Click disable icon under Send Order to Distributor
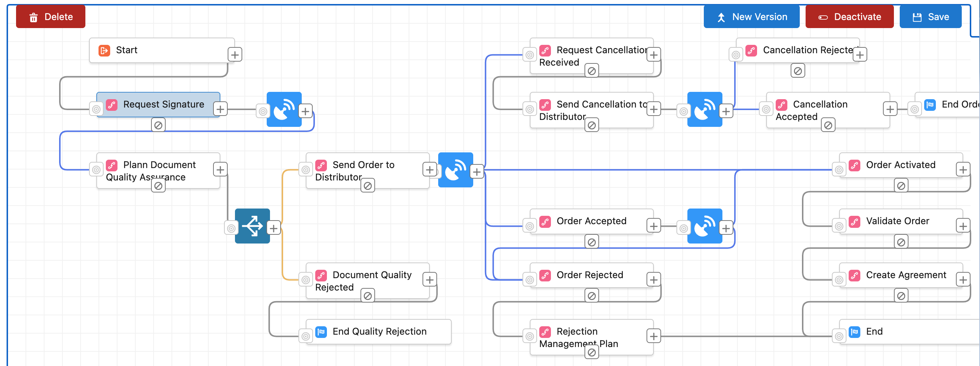This screenshot has height=366, width=980. (367, 186)
